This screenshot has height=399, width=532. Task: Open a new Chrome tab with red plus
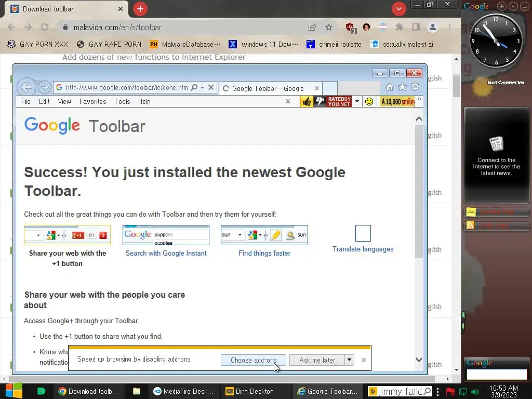coord(140,9)
